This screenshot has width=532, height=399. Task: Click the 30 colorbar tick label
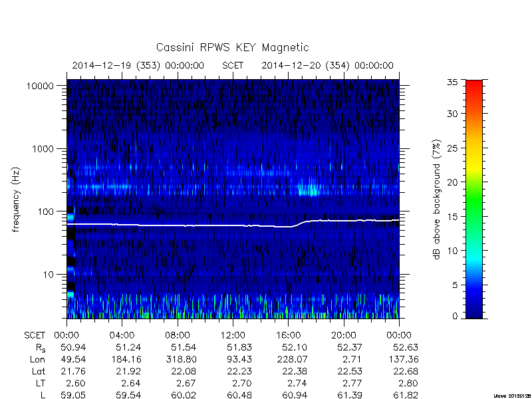tap(452, 113)
